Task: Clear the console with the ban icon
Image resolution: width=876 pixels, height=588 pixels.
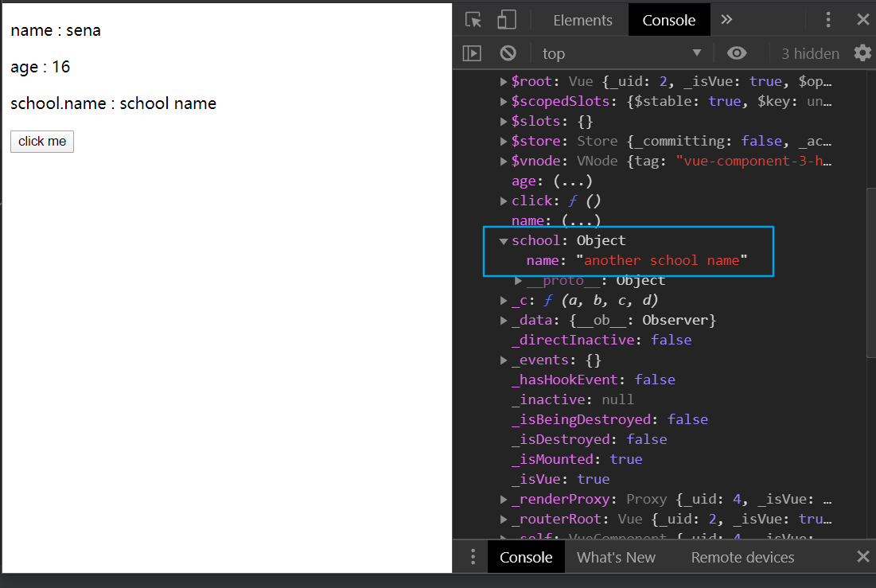Action: tap(508, 53)
